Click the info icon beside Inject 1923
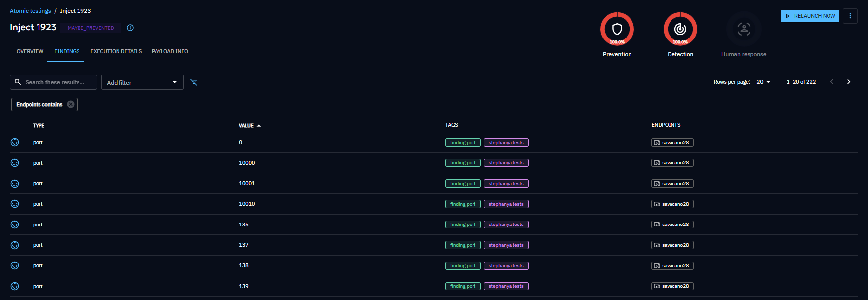 pos(130,28)
